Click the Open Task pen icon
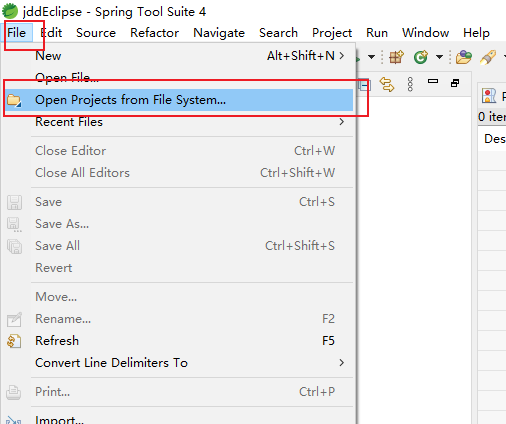The image size is (506, 424). 488,57
